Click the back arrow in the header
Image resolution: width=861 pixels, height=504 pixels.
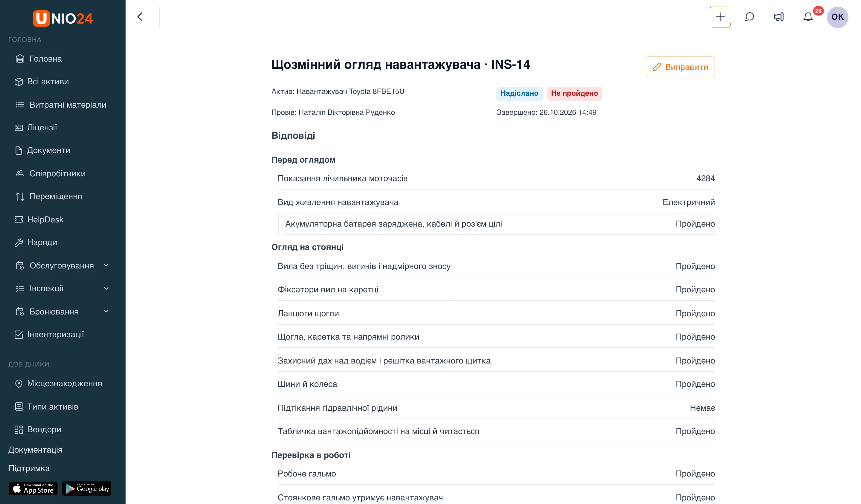click(140, 17)
